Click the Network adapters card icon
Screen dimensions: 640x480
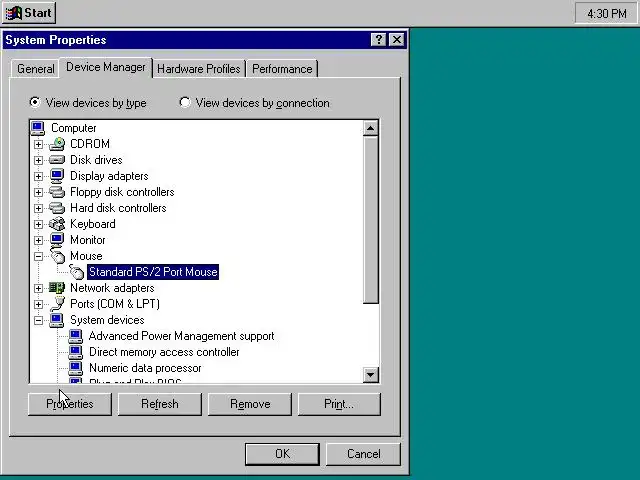[x=57, y=288]
